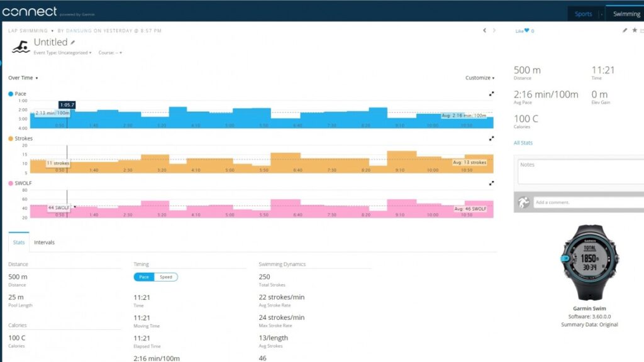This screenshot has height=362, width=644.
Task: Switch timing toggle to Speed
Action: click(x=166, y=277)
